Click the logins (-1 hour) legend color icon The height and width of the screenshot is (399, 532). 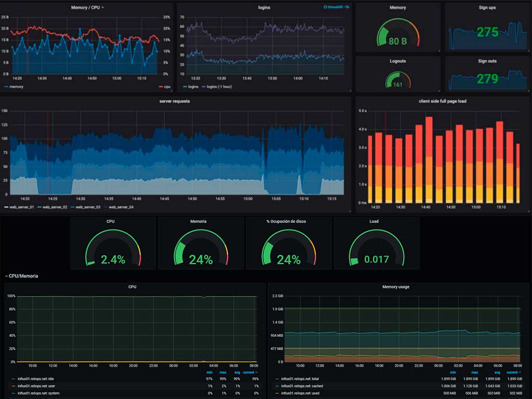point(203,86)
